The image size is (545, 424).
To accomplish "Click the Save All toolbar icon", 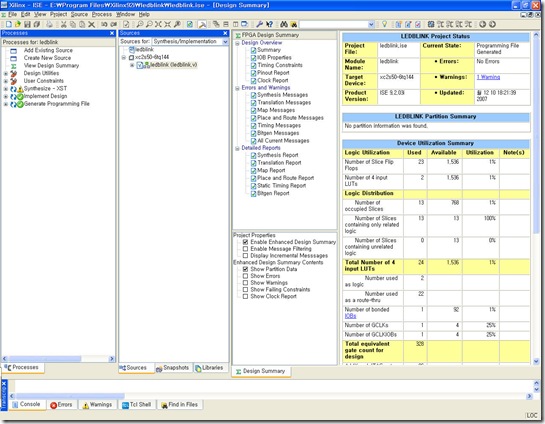I will 36,24.
